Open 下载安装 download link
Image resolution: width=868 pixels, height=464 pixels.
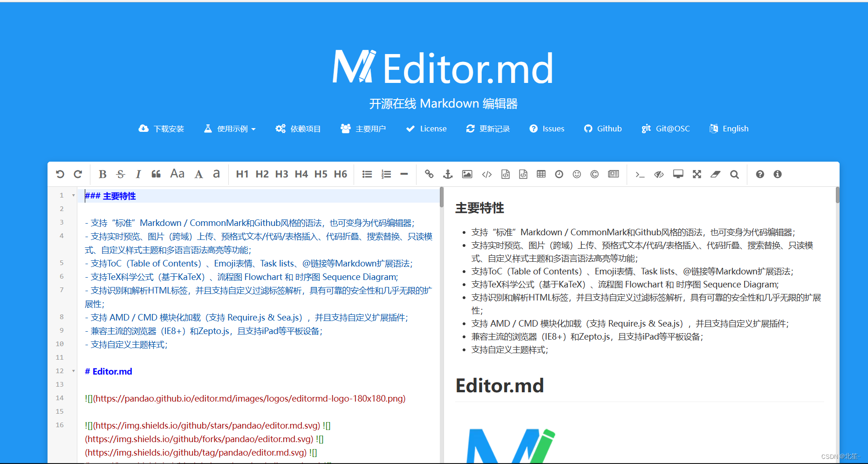tap(161, 129)
